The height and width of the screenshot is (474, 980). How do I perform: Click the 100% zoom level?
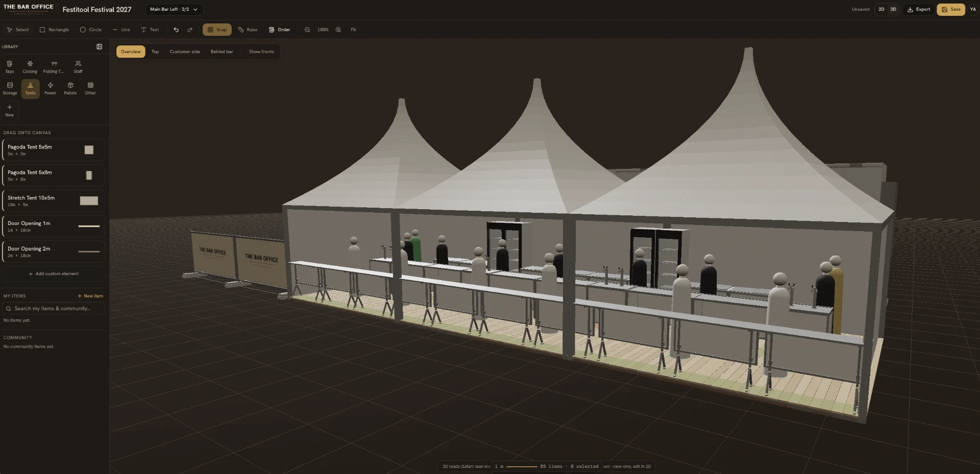[x=323, y=30]
